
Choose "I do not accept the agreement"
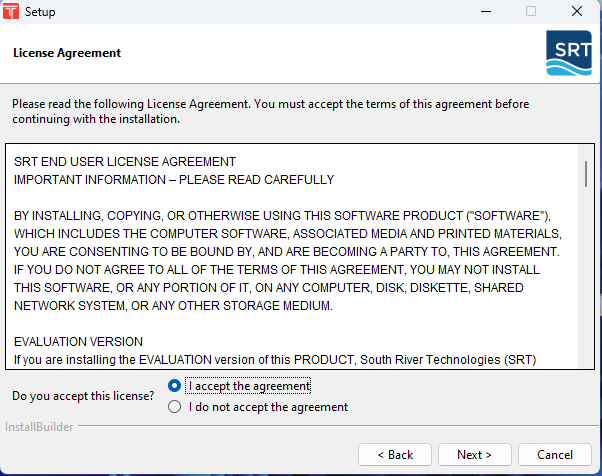click(x=175, y=407)
